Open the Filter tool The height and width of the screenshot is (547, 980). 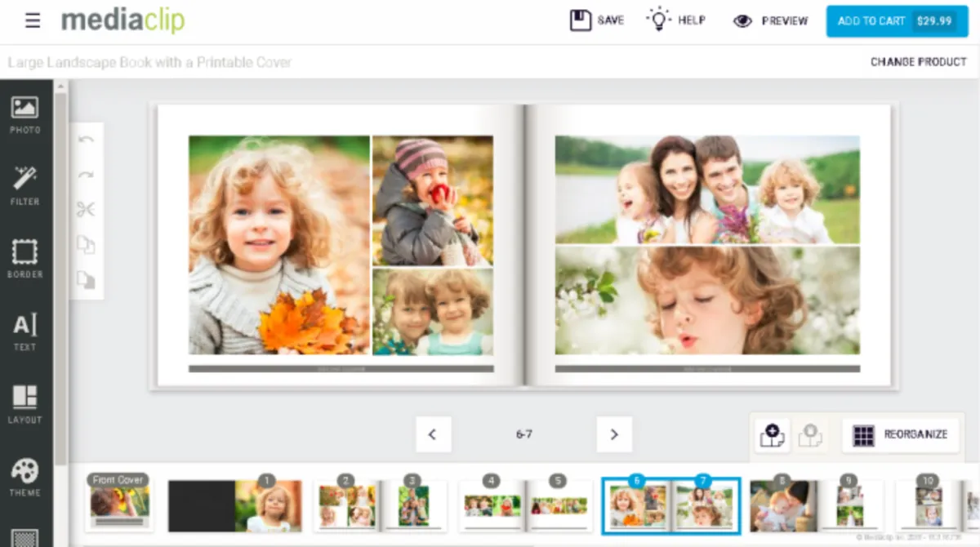tap(24, 186)
